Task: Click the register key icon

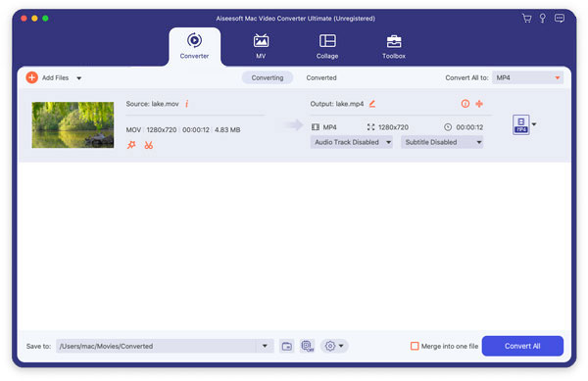Action: click(x=542, y=19)
